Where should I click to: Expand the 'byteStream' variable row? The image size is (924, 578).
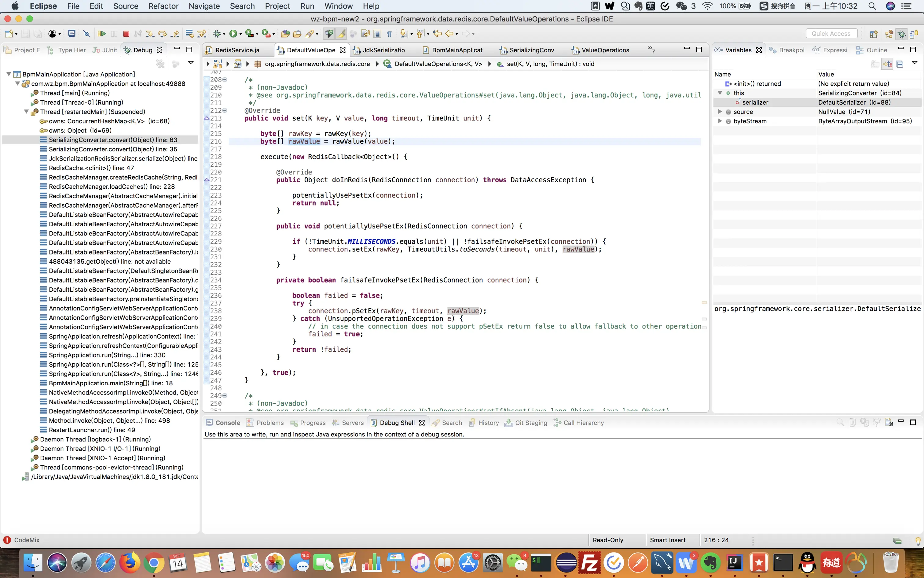tap(720, 121)
